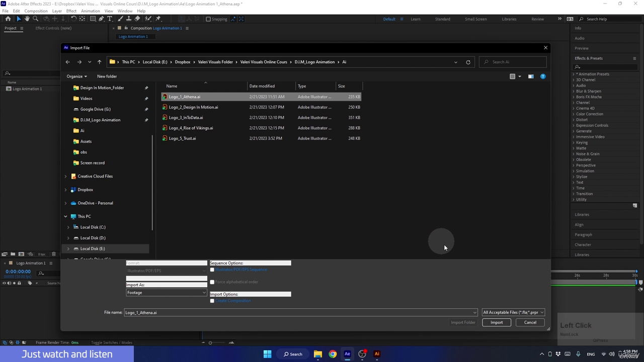
Task: Select the Rotation tool
Action: (x=74, y=19)
